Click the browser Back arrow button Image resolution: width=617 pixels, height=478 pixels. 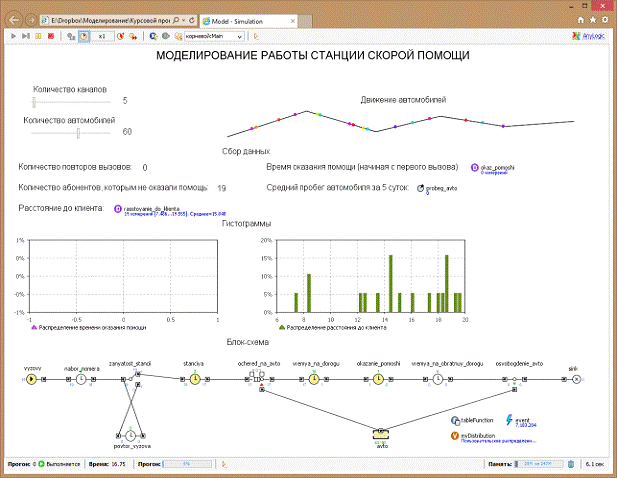click(x=12, y=19)
